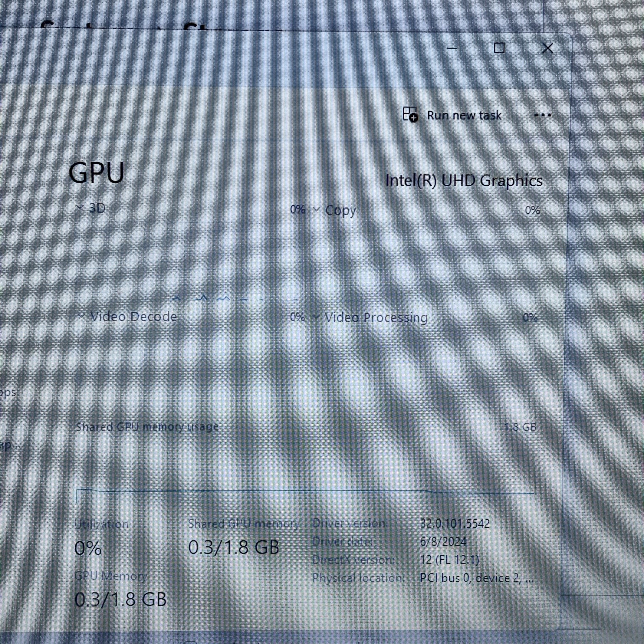Click the Run new task button
644x644 pixels.
click(452, 115)
